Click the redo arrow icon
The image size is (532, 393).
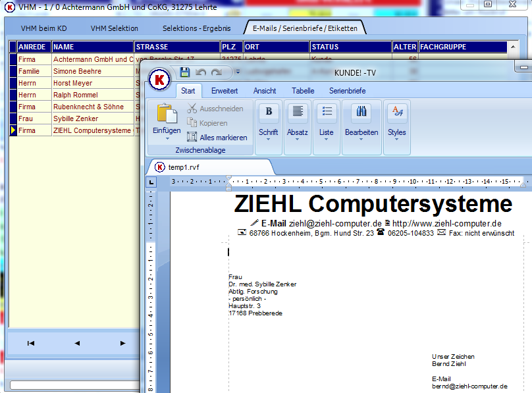(217, 72)
